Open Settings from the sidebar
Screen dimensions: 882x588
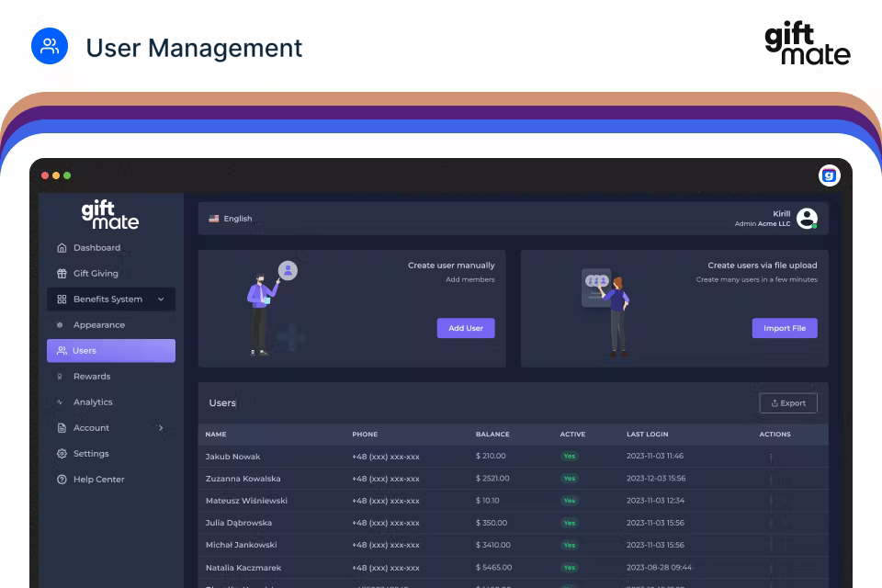click(91, 453)
